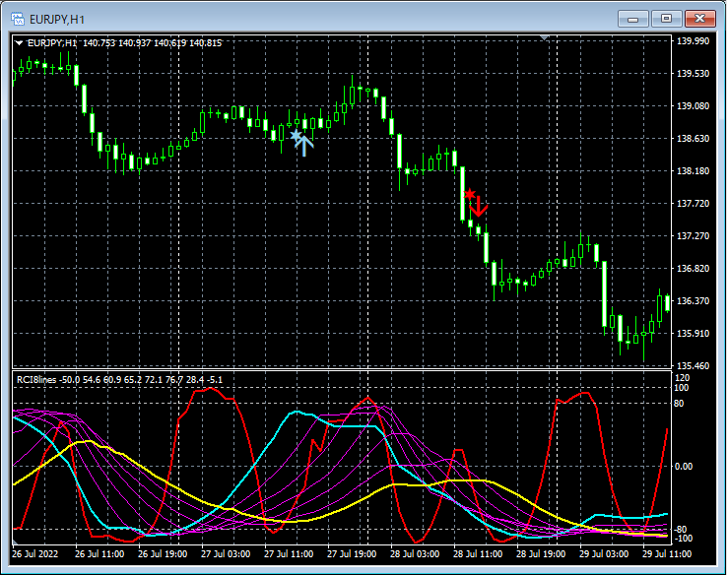
Task: Select the 139.990 price scale label
Action: coord(695,41)
